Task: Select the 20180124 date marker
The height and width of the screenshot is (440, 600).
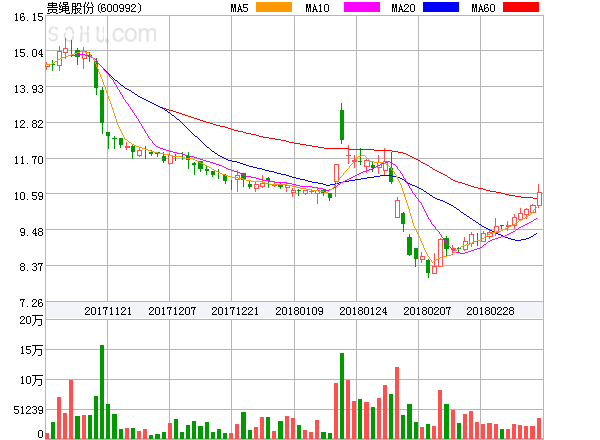Action: point(363,311)
